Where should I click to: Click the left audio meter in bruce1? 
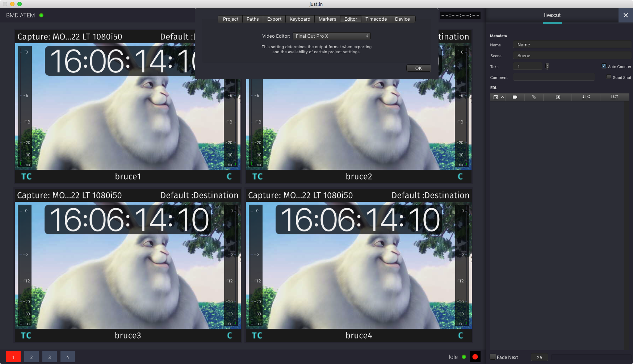tap(25, 107)
